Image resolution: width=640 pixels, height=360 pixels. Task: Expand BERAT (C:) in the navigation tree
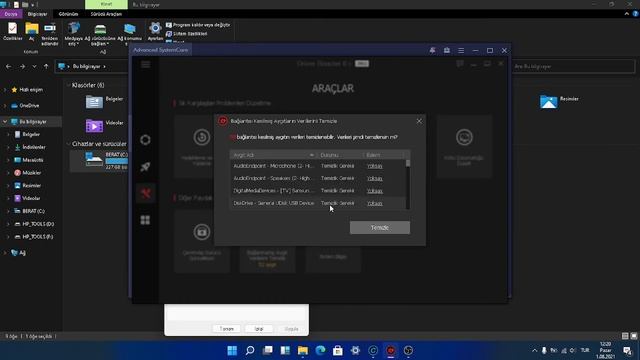tap(8, 211)
